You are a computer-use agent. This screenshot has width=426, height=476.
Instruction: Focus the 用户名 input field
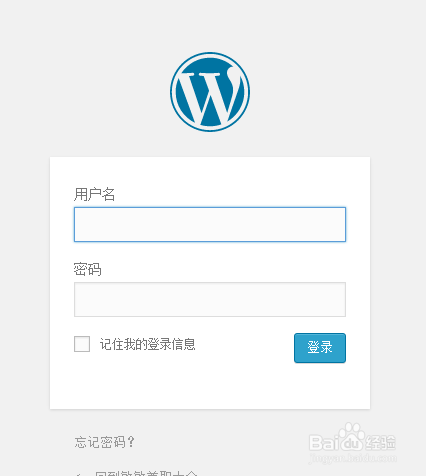tap(210, 224)
